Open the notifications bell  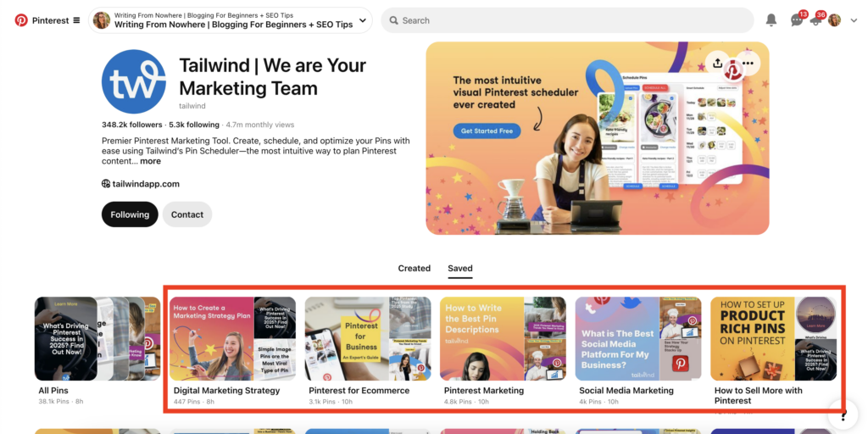771,20
